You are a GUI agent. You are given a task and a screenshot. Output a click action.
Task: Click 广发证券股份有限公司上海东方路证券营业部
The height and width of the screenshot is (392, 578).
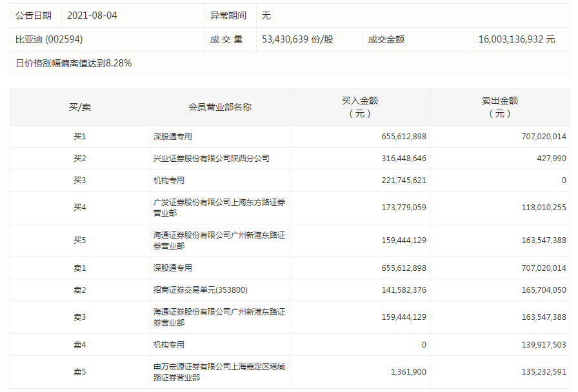[x=219, y=208]
